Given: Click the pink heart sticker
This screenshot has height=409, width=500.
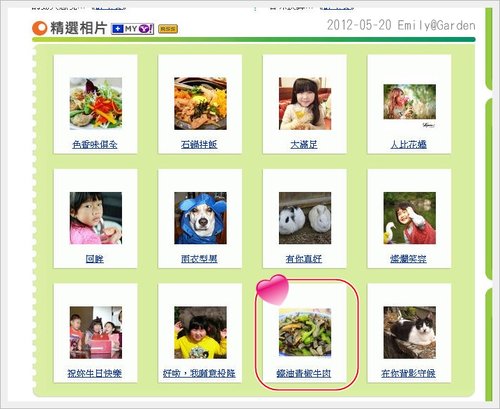Looking at the screenshot, I should coord(272,289).
